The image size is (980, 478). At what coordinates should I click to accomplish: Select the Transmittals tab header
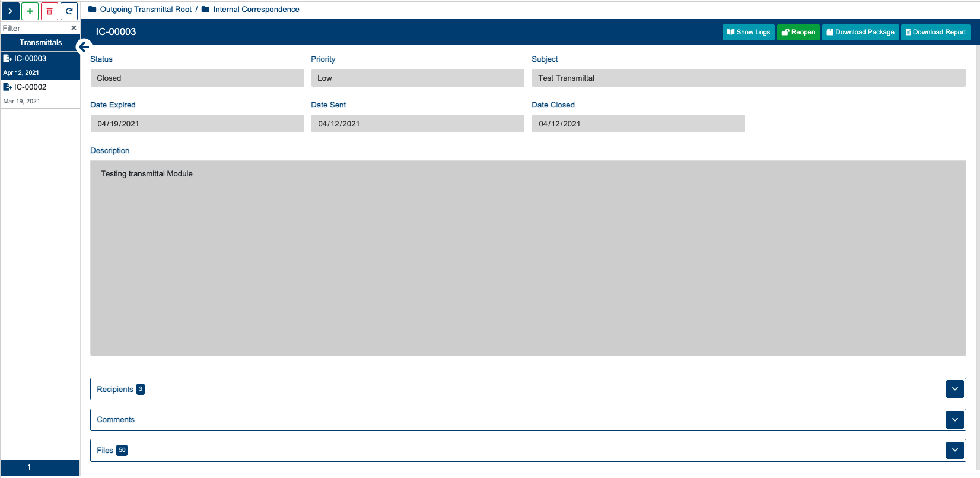point(40,43)
